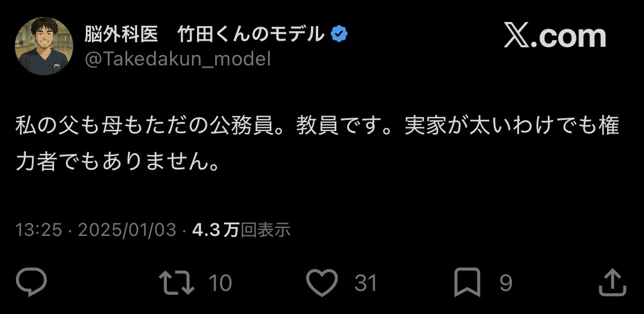Open the @Takedakun_model handle link

177,59
